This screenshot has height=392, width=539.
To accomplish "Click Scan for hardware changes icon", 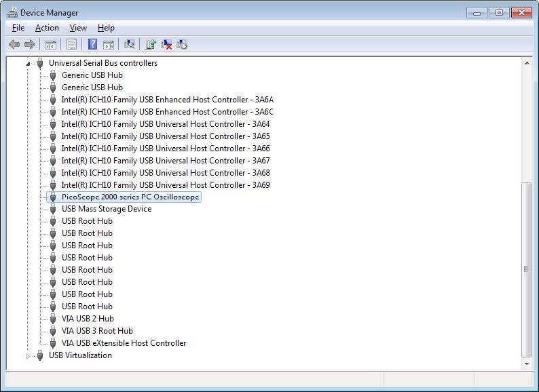I will point(130,45).
